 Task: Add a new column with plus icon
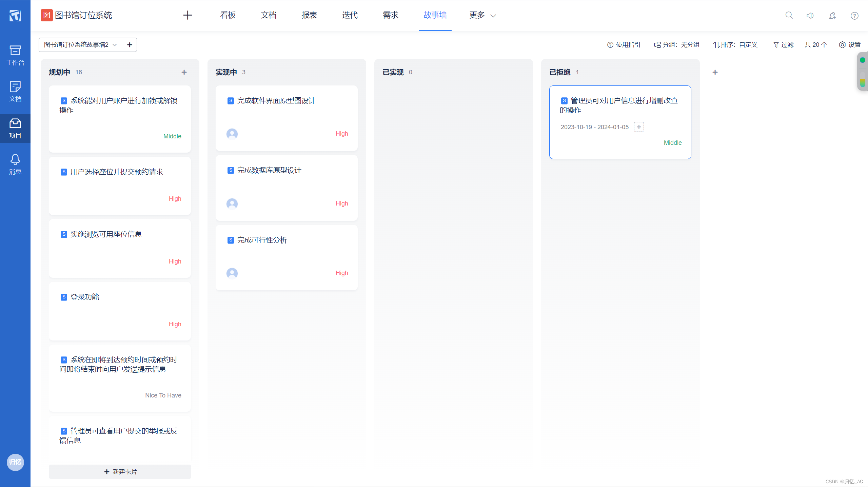click(715, 72)
